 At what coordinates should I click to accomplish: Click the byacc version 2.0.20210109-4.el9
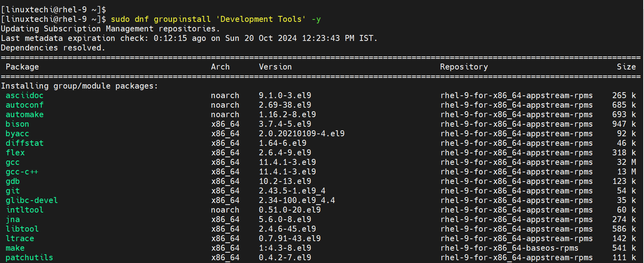(301, 133)
